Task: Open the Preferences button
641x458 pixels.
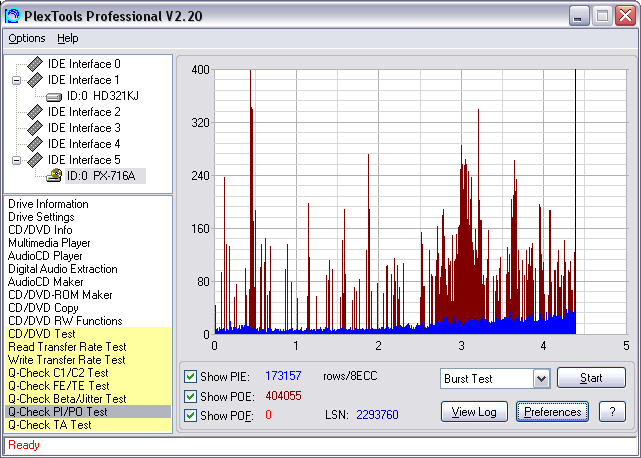Action: [x=552, y=411]
